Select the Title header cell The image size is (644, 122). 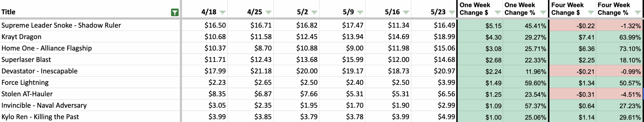(90, 9)
